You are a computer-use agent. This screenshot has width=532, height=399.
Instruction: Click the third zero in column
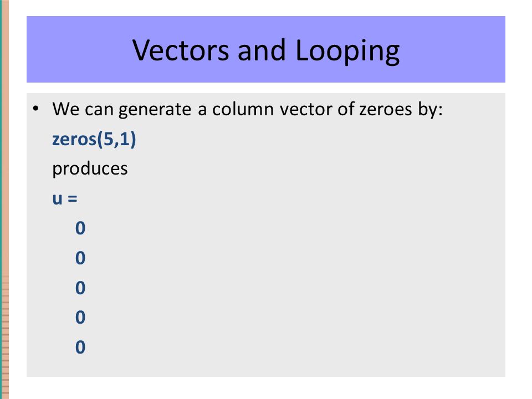(x=80, y=288)
